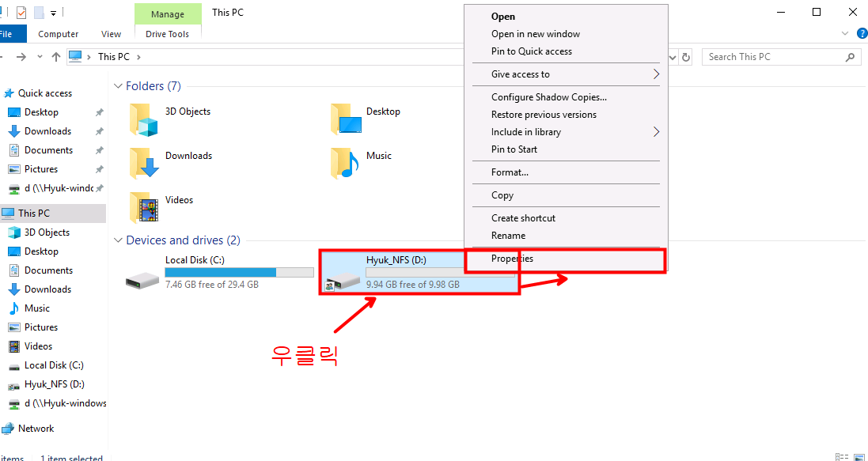Screen dimensions: 868x461
Task: Open the recent locations dropdown arrow
Action: (x=40, y=56)
